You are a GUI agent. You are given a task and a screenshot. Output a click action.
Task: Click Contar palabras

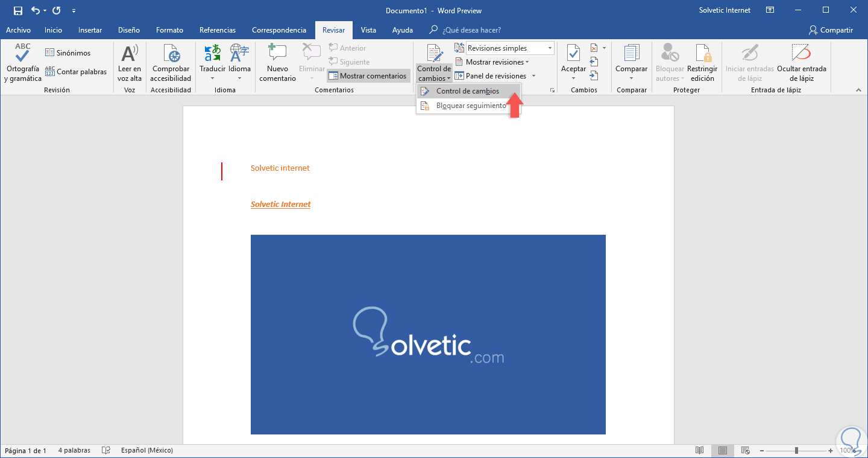tap(76, 72)
